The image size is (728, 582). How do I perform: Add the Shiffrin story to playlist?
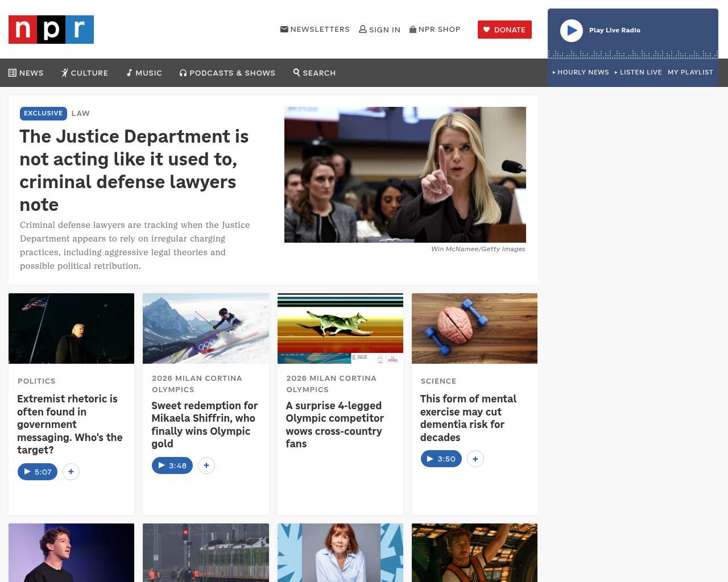pyautogui.click(x=206, y=465)
